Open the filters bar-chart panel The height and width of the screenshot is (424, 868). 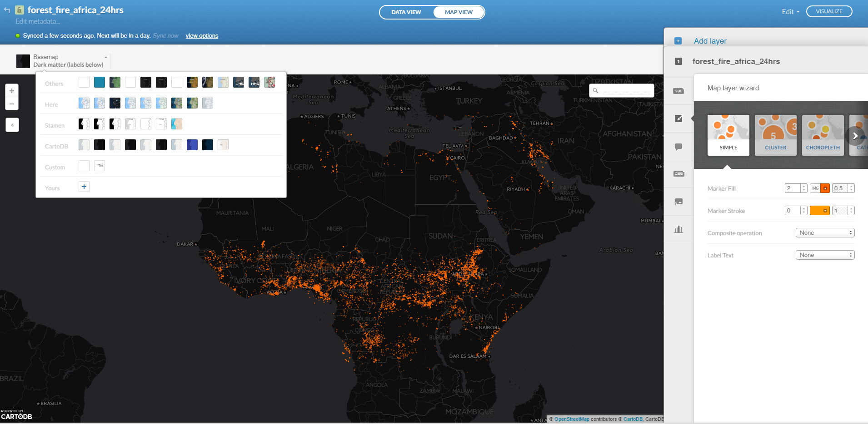click(679, 229)
